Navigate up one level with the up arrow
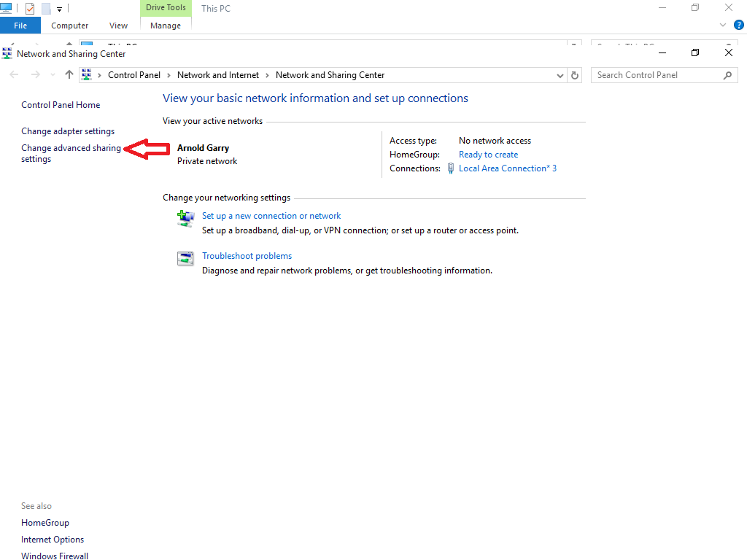This screenshot has width=747, height=560. click(69, 74)
